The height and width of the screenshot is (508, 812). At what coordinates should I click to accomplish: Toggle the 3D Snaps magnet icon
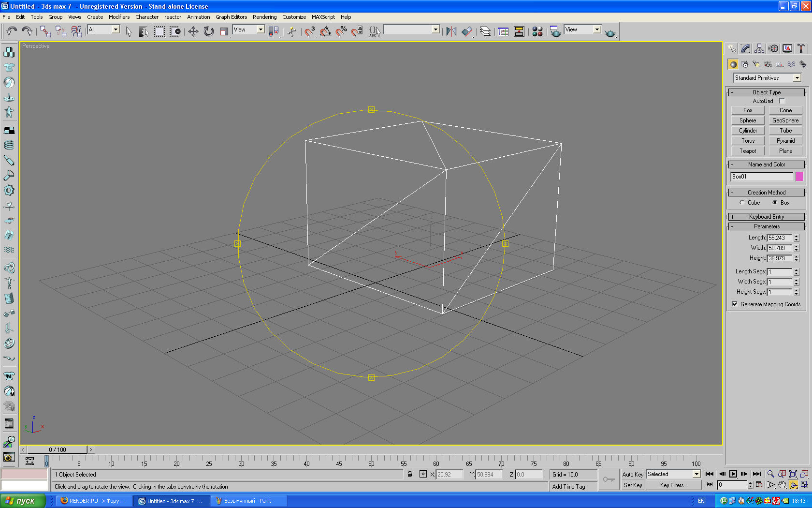(x=310, y=31)
